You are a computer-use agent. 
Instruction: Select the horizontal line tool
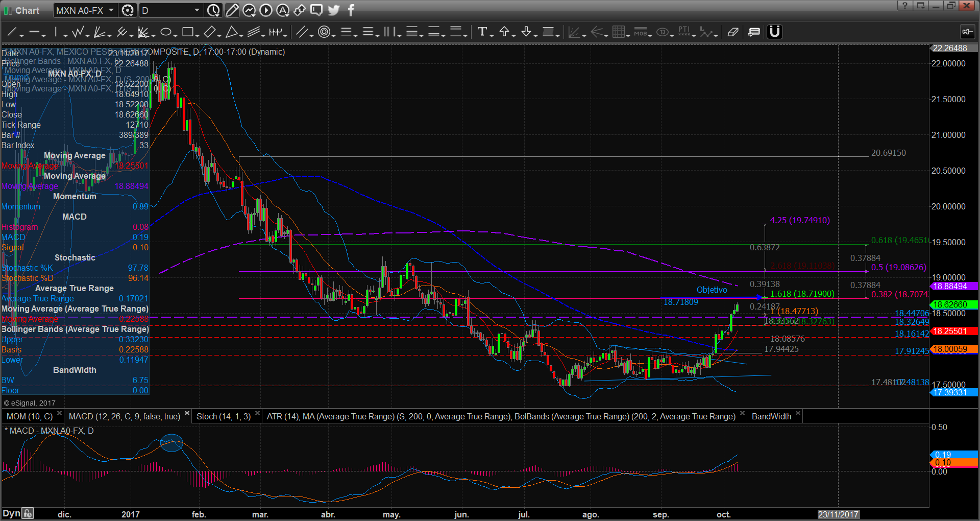click(34, 32)
